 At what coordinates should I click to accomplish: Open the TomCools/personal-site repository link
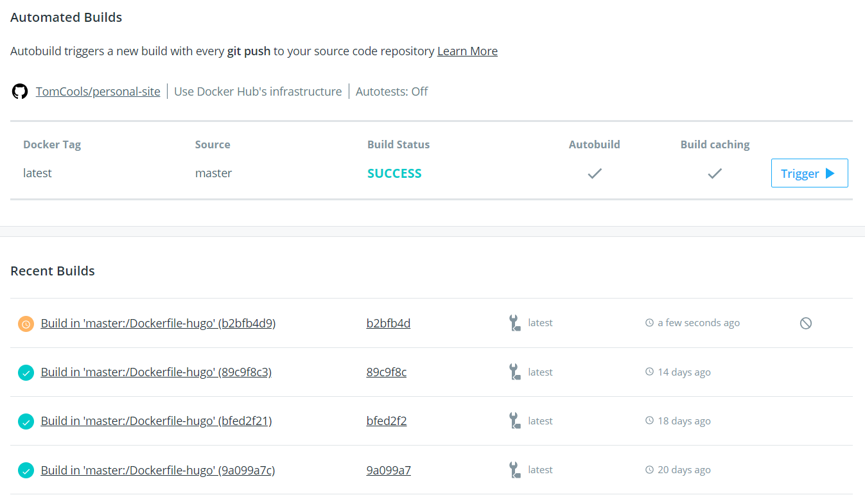tap(98, 91)
